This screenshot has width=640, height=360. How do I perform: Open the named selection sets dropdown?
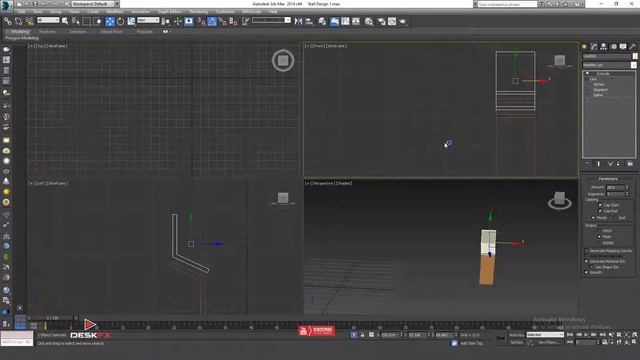tap(271, 20)
